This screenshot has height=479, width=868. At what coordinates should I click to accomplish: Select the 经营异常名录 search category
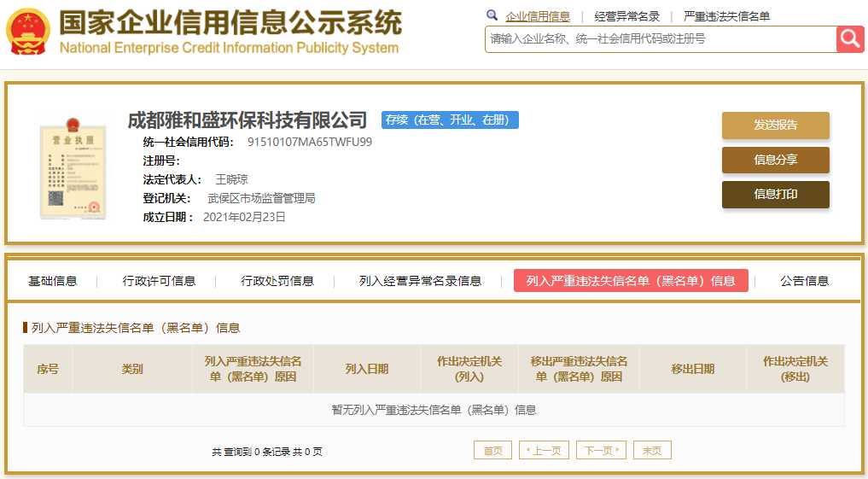pyautogui.click(x=626, y=16)
